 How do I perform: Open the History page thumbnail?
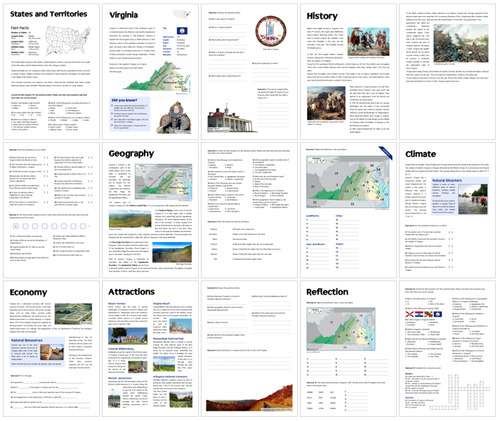point(348,71)
